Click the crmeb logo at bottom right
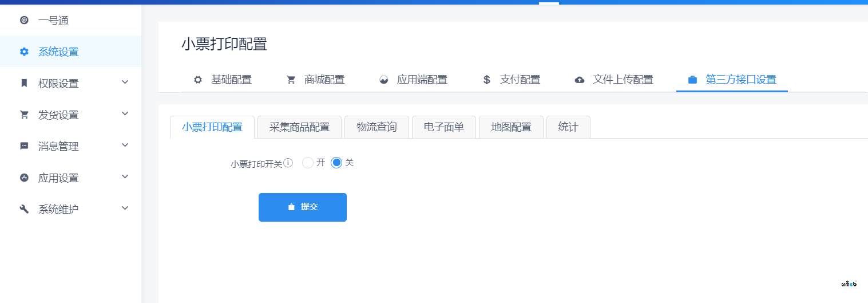The image size is (868, 303). coord(849,284)
